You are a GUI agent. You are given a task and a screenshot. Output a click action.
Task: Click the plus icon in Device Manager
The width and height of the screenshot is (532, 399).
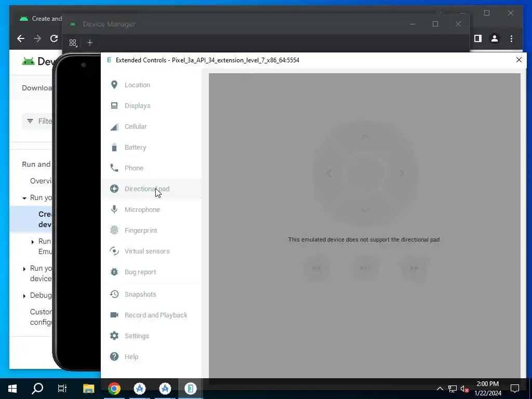(89, 43)
